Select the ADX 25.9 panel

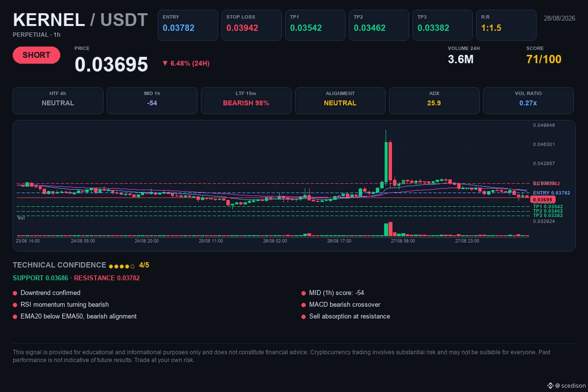(434, 101)
